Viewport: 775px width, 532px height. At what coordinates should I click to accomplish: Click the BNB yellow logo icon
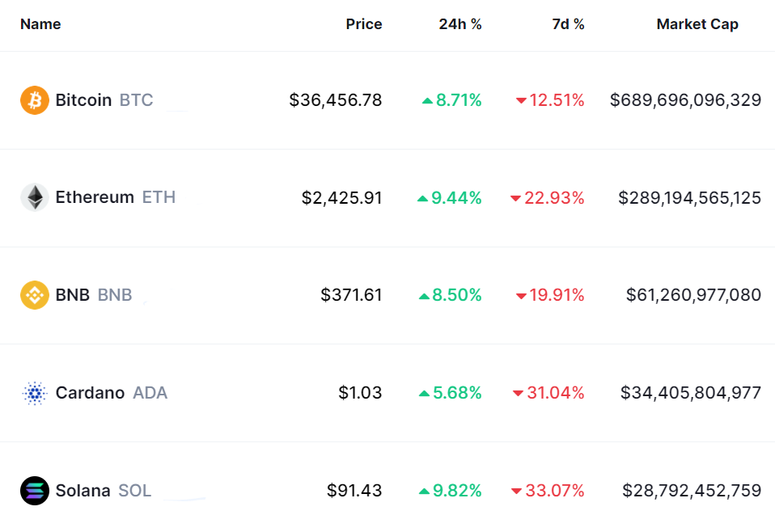[x=35, y=295]
